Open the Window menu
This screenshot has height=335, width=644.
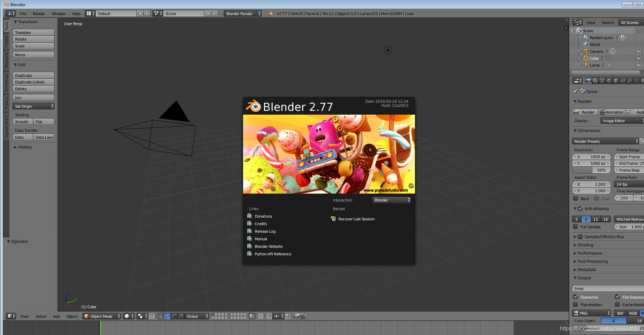tap(58, 13)
